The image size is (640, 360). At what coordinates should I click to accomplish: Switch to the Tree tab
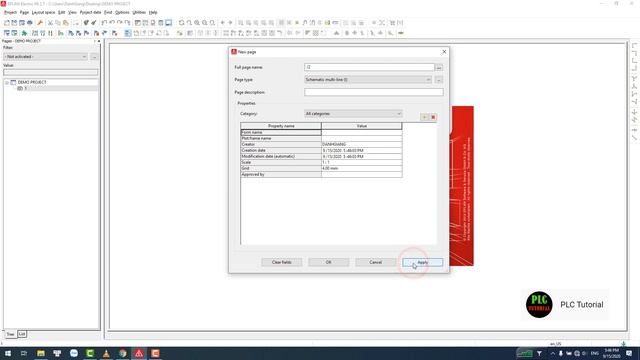pos(10,334)
